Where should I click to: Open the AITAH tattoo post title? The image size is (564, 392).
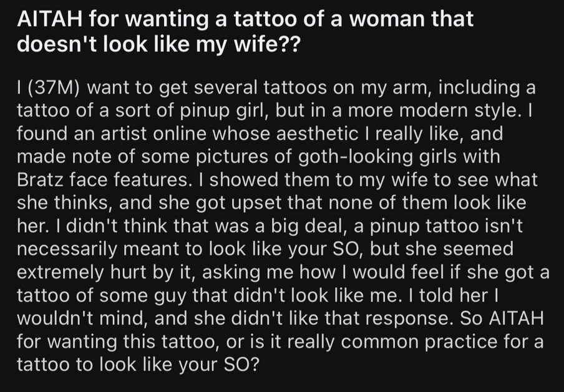tap(245, 31)
